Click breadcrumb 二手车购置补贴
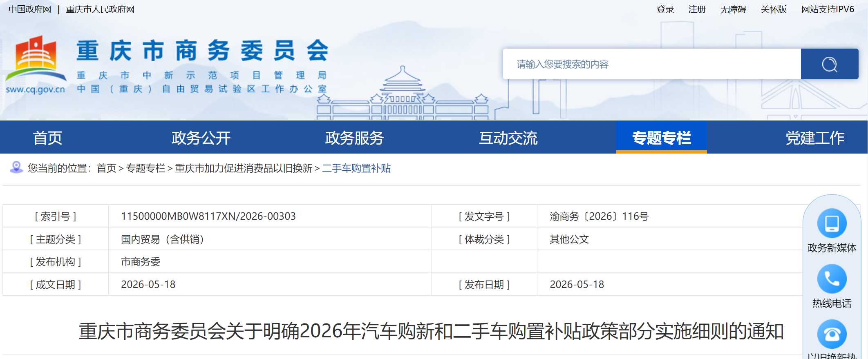The image size is (868, 359). [x=356, y=168]
